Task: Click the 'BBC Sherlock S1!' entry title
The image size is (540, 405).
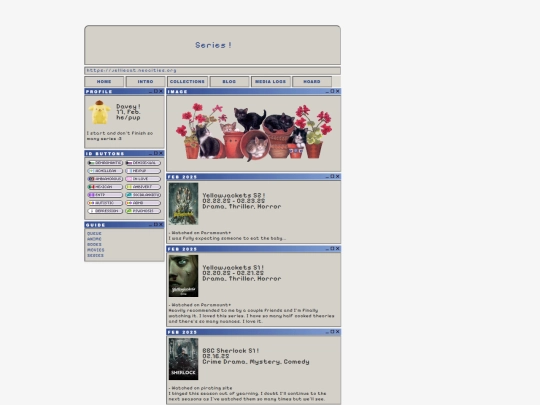Action: 231,351
